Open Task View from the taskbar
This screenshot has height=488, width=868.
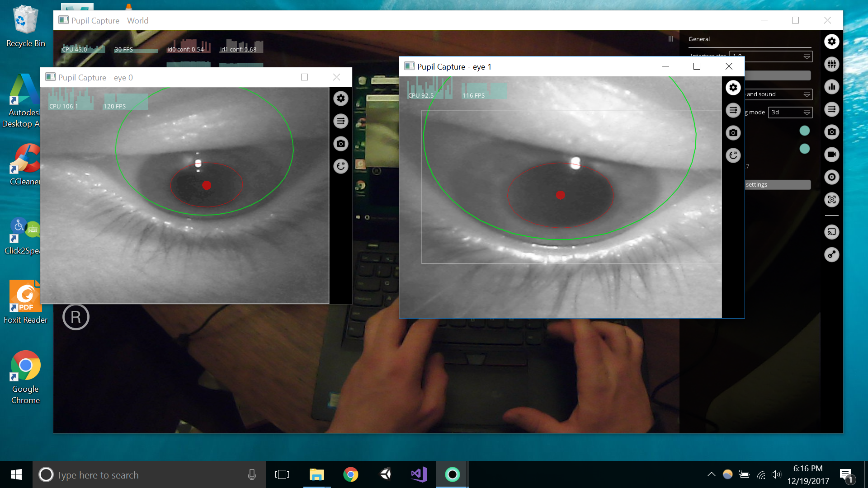click(x=282, y=474)
